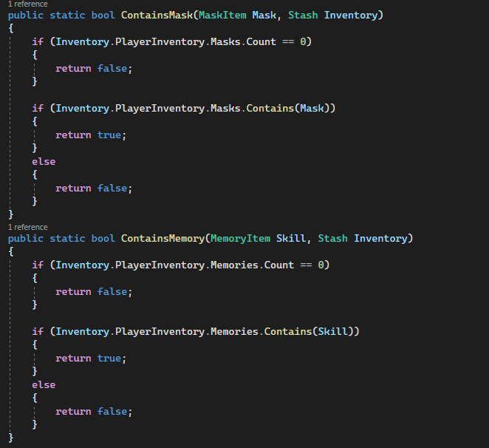Viewport: 489px width, 448px height.
Task: Click the Stash type in the ContainsMemory signature
Action: coord(332,238)
